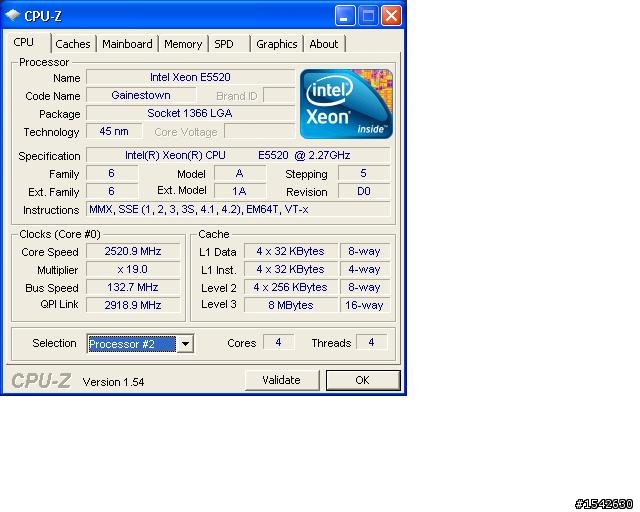Click the Stepping value '5'

pyautogui.click(x=364, y=173)
